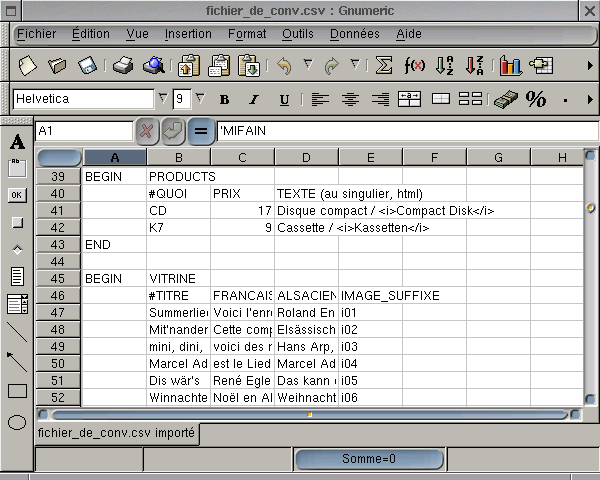Open the Insertion menu
This screenshot has height=480, width=600.
(188, 34)
